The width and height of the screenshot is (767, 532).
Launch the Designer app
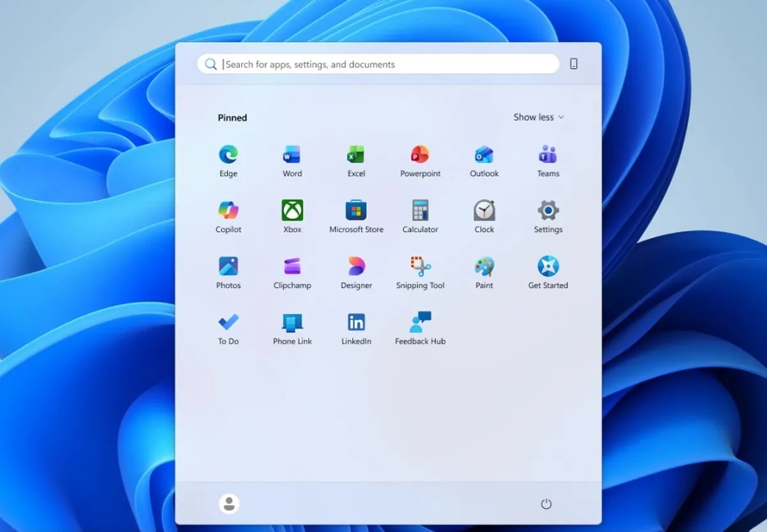coord(356,273)
